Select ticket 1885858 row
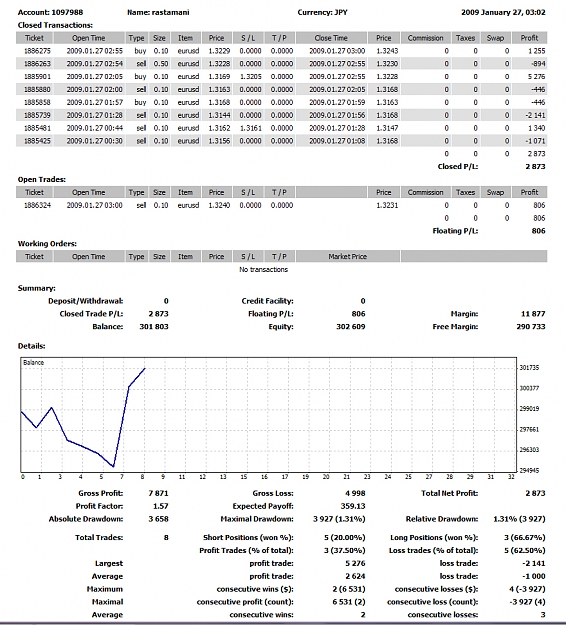 [x=281, y=102]
